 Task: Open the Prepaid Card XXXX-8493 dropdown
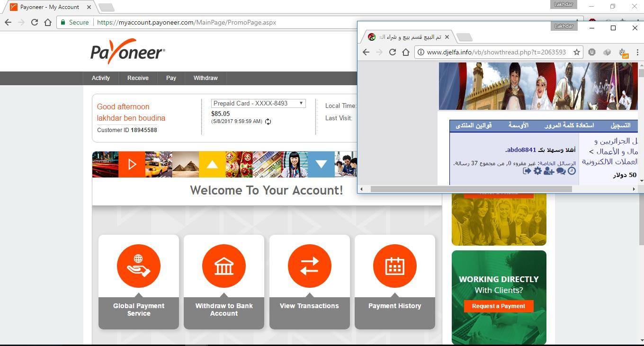click(258, 103)
